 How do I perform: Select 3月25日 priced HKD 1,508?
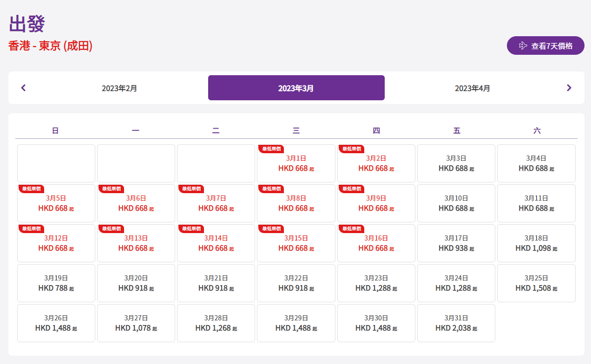[x=536, y=283]
